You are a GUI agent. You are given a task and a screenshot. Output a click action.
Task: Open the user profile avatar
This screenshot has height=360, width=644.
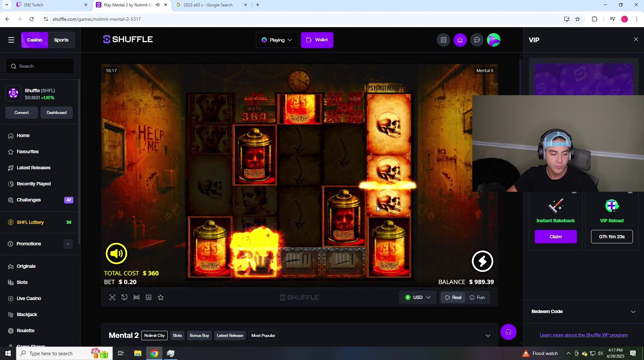coord(494,40)
